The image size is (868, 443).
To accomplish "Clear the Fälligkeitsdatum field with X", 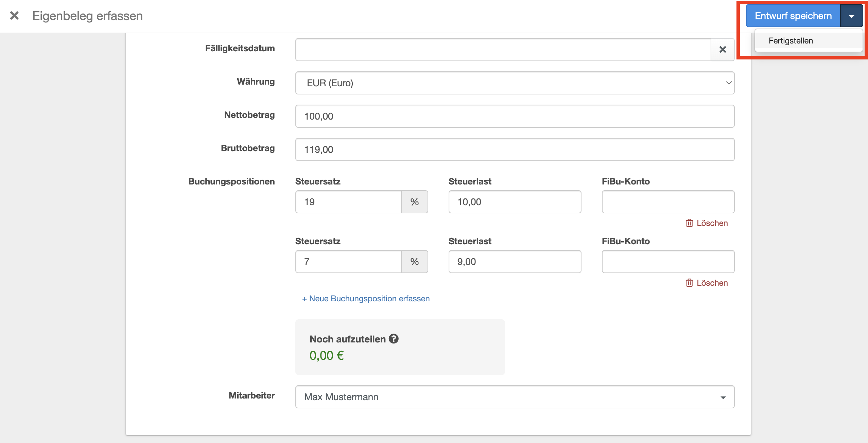I will (x=723, y=50).
